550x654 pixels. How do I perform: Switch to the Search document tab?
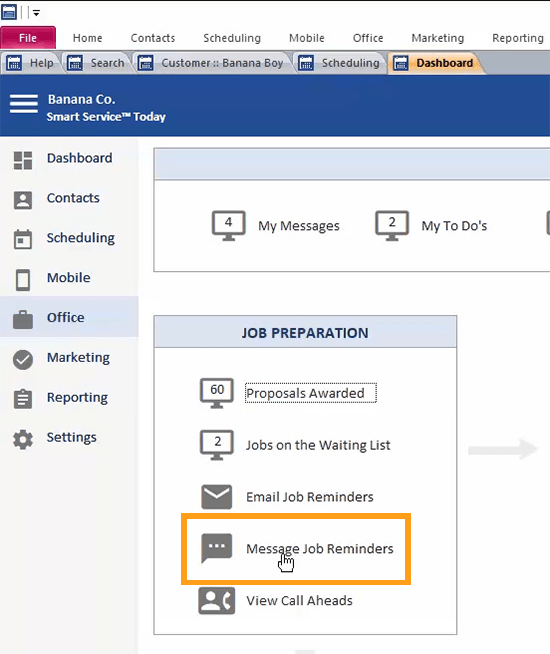97,63
